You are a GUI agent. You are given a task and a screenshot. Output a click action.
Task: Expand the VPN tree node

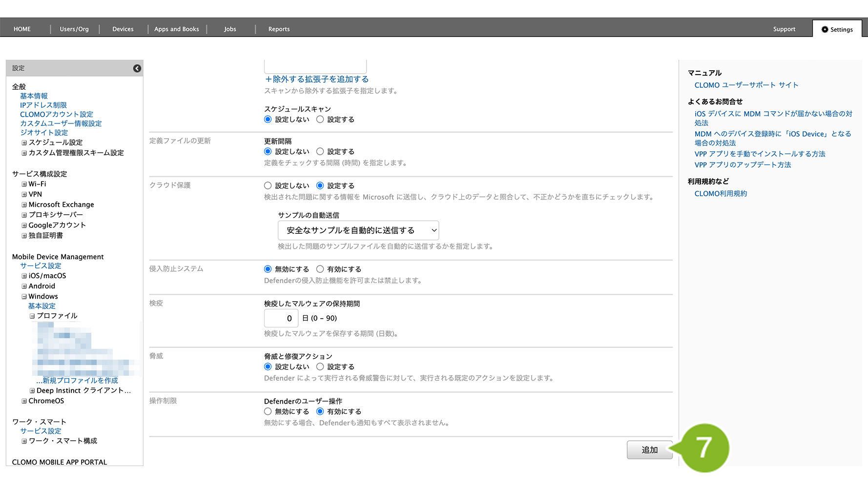pos(24,195)
